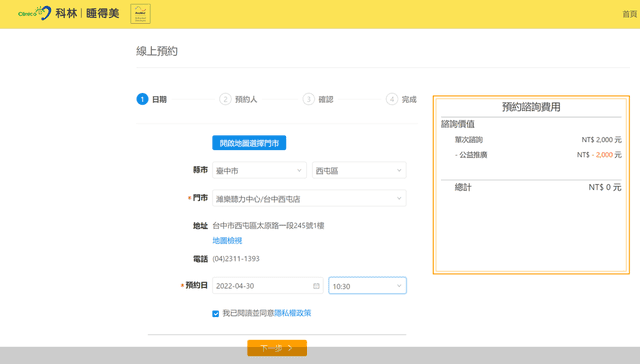
Task: Open the time dropdown showing 10:30
Action: click(367, 286)
